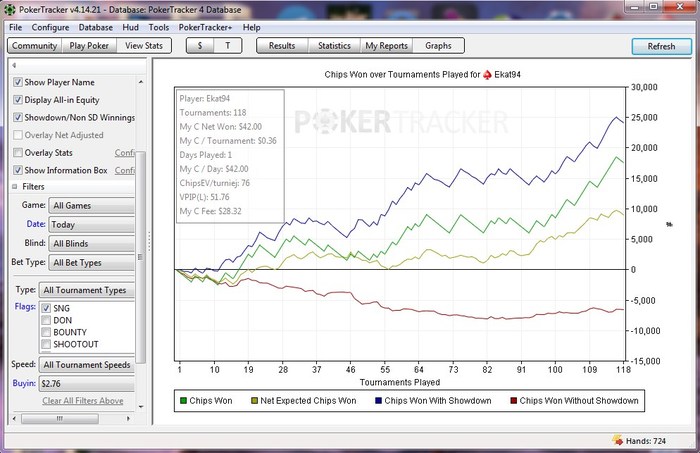Image resolution: width=700 pixels, height=453 pixels.
Task: Open the Date dropdown showing Today
Action: (92, 224)
